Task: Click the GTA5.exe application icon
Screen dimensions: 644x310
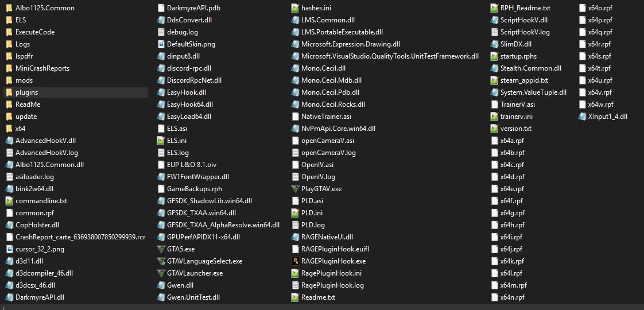Action: click(161, 249)
